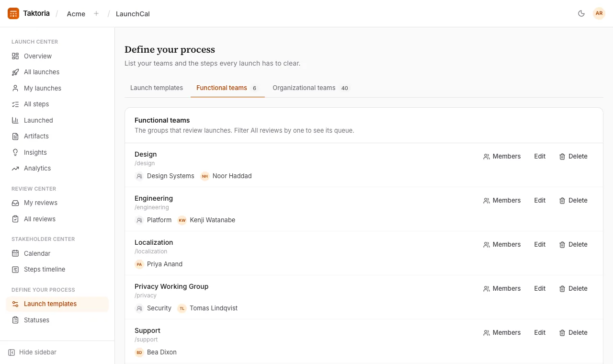Click the plus icon next to Acme

coord(96,13)
